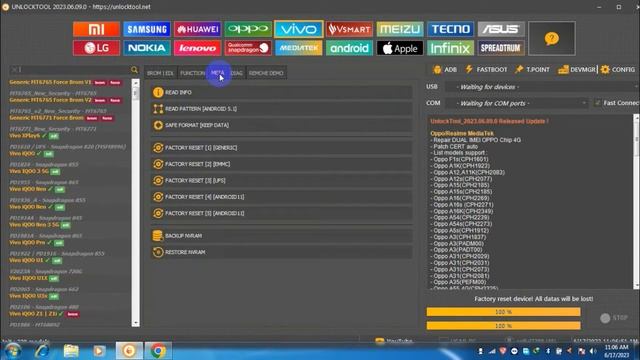Click the model list scroll-down arrow
Screen dimensions: 640x360
[x=136, y=323]
